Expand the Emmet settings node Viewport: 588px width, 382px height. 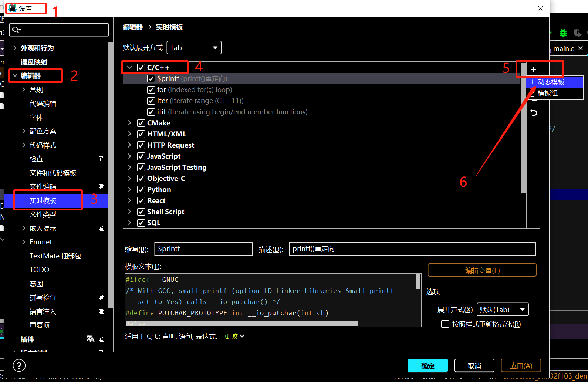(x=24, y=242)
